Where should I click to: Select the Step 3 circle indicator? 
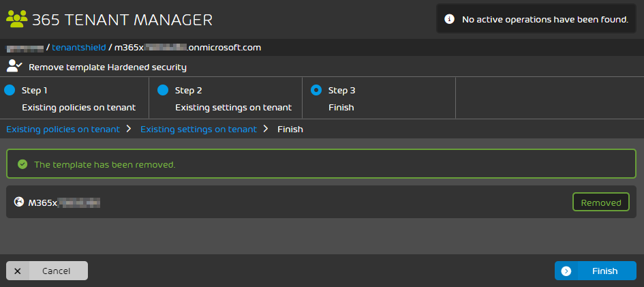tap(316, 91)
